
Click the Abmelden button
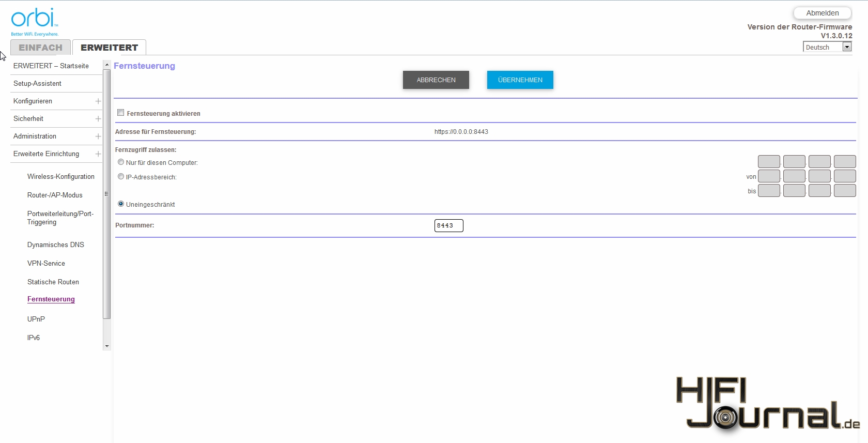pyautogui.click(x=823, y=13)
